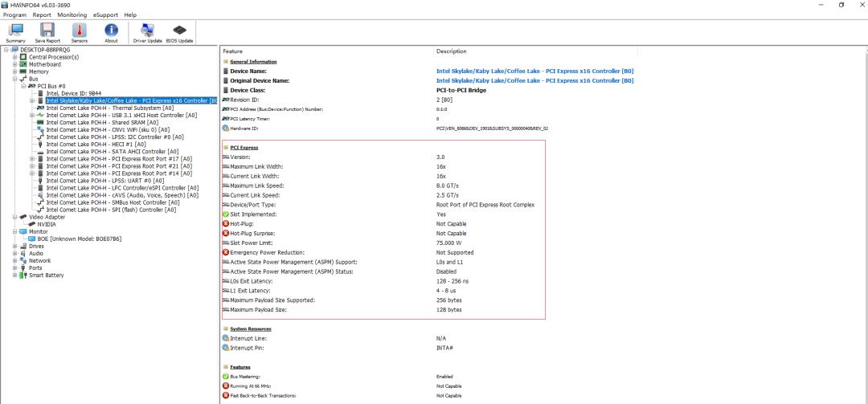Collapse the PCI Bus #0 node

point(23,86)
